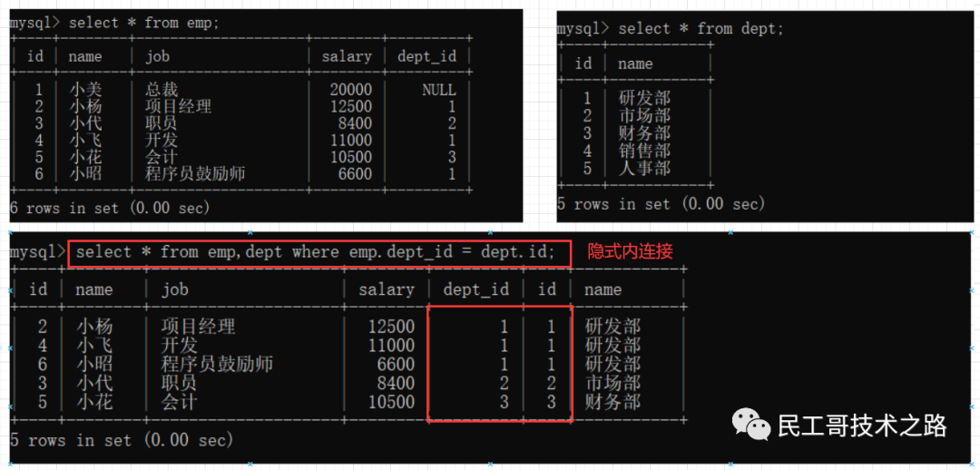The image size is (980, 470).
Task: Click the "name" header in dept query output
Action: [635, 64]
